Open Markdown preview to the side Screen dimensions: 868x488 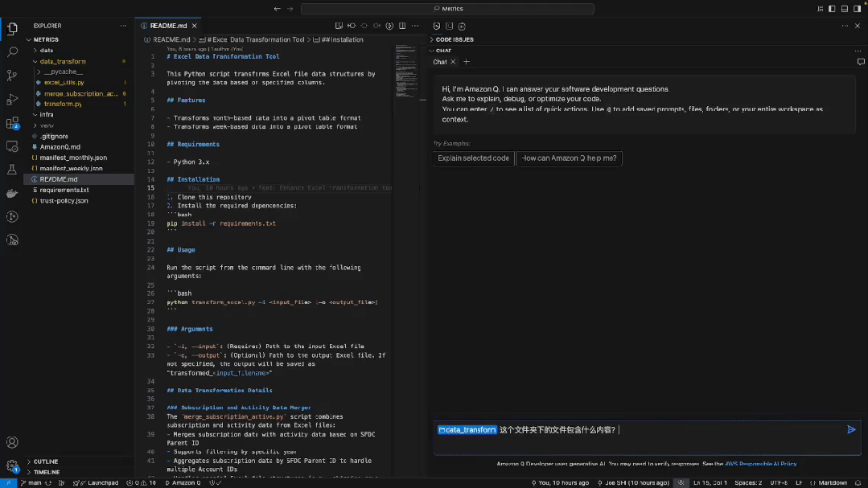[x=339, y=26]
